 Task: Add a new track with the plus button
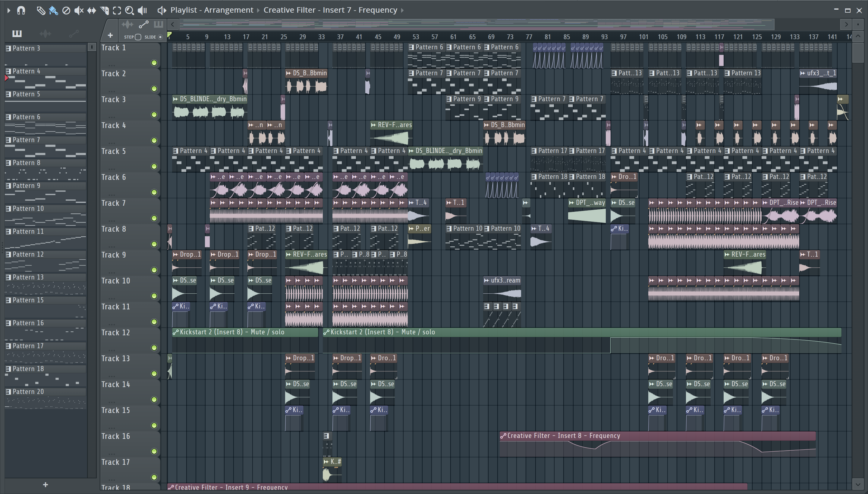(x=110, y=35)
